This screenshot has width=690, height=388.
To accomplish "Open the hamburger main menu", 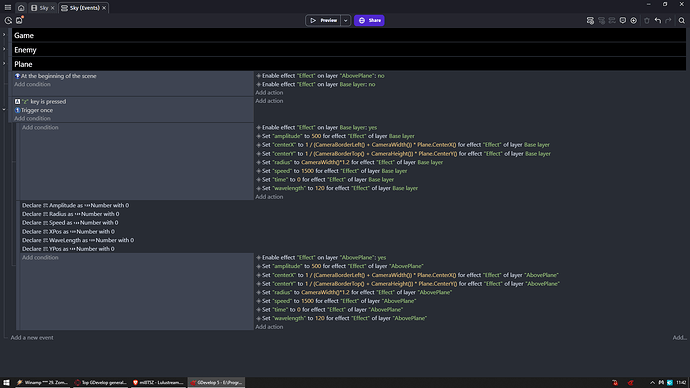I will 8,7.
